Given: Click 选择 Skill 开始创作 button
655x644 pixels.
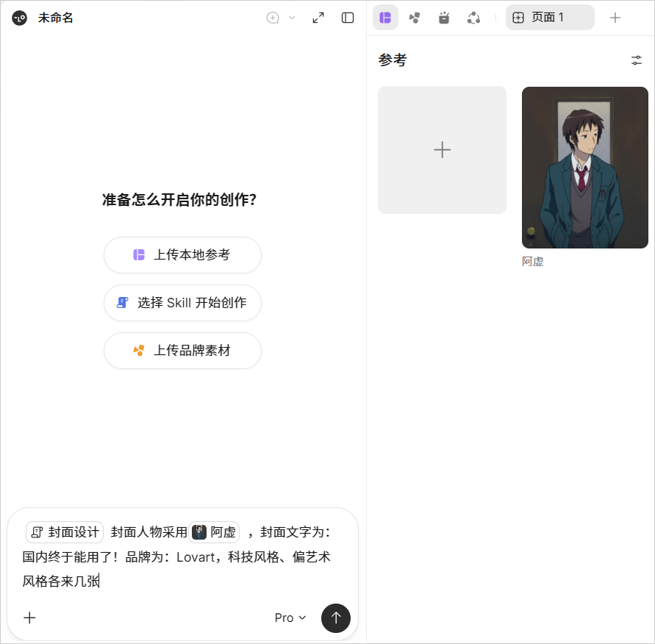Looking at the screenshot, I should pos(182,303).
